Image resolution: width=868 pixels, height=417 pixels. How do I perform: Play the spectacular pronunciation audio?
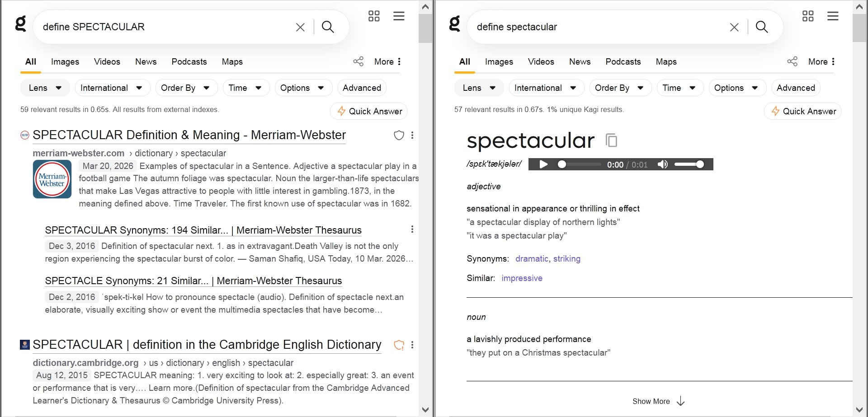[543, 164]
